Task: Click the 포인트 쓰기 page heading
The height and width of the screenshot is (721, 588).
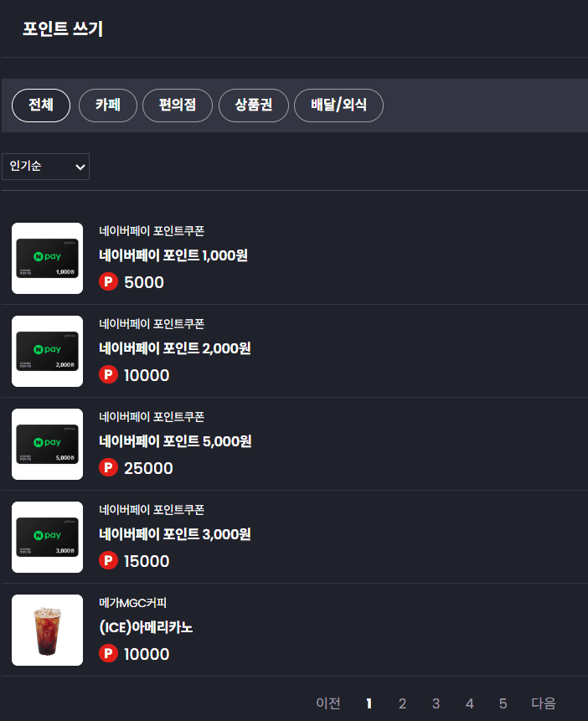Action: [63, 28]
